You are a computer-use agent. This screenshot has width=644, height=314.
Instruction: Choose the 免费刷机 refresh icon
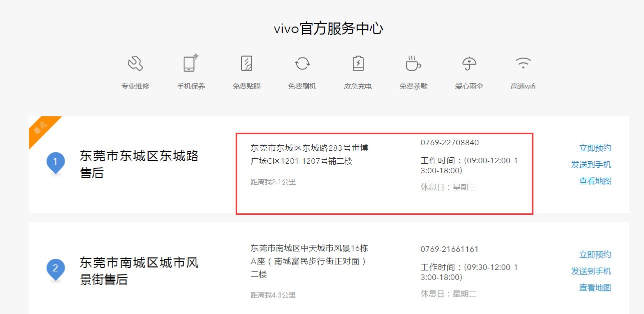pyautogui.click(x=302, y=64)
